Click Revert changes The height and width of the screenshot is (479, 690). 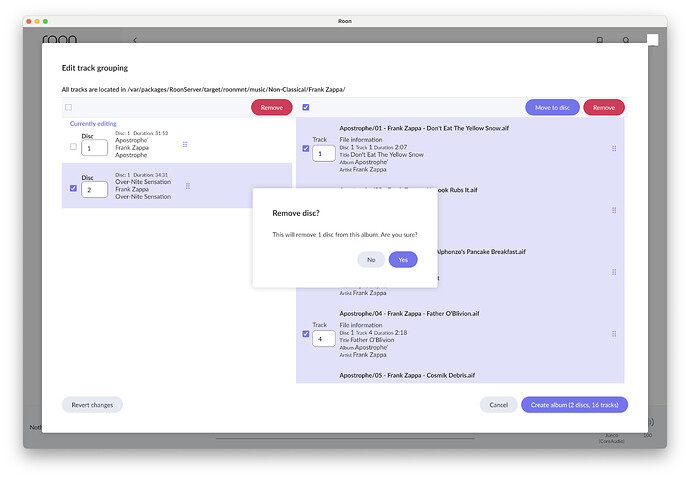pyautogui.click(x=92, y=405)
